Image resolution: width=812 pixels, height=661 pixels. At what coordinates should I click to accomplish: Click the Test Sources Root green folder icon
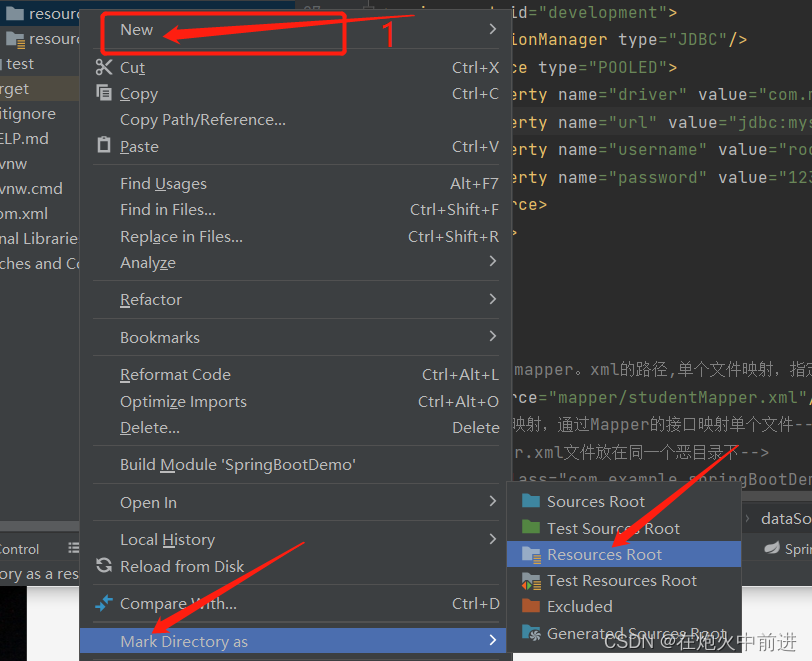coord(531,527)
